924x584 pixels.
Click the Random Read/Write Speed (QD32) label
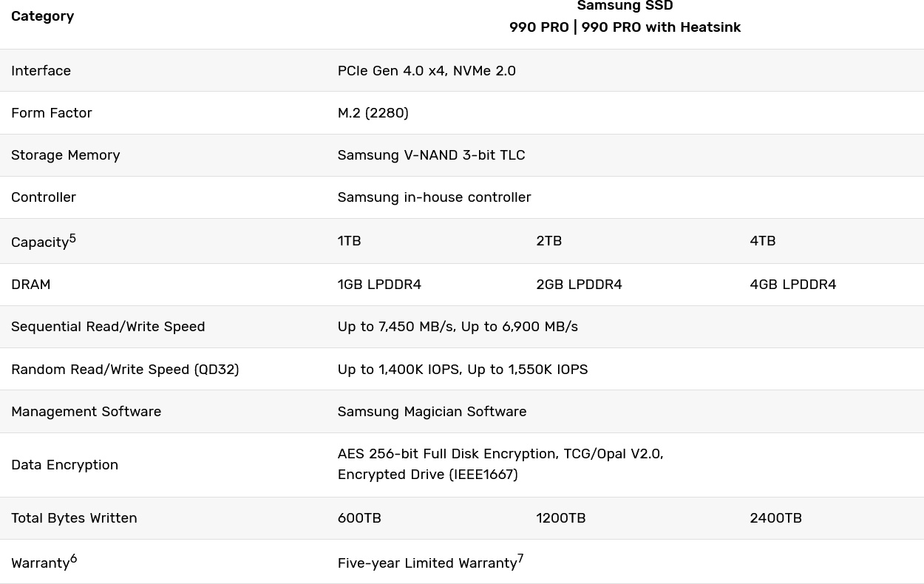pos(125,370)
